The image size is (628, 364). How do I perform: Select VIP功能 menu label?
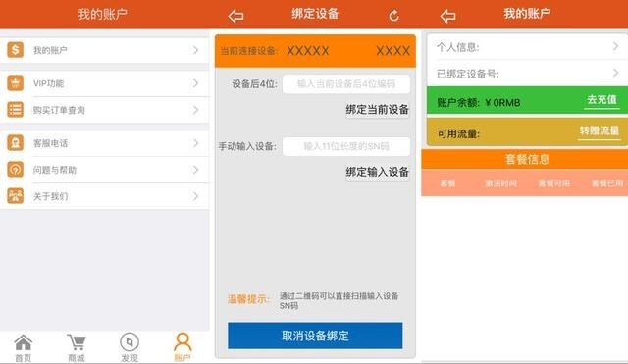(48, 83)
